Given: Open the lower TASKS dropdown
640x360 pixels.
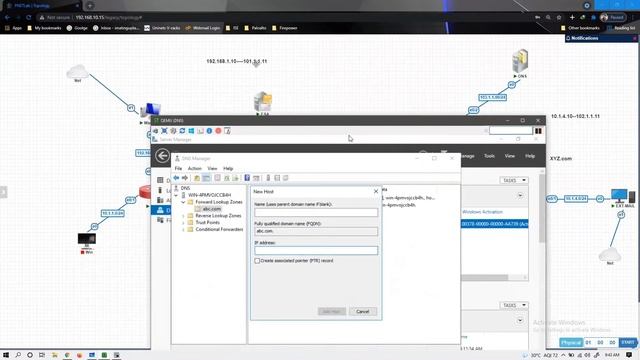Looking at the screenshot, I should click(x=514, y=305).
